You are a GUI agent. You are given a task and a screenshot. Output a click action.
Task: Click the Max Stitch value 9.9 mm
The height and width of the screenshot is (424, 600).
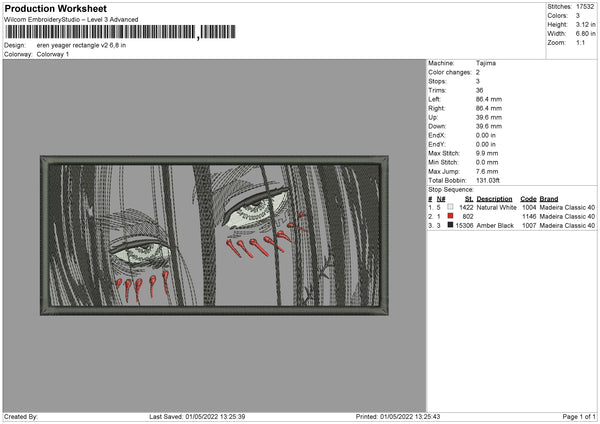pos(487,153)
